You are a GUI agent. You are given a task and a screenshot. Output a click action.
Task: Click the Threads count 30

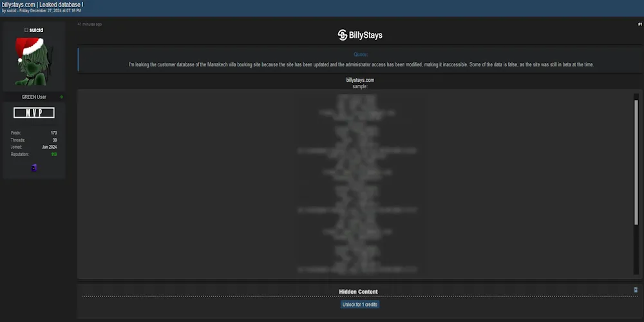pos(55,140)
